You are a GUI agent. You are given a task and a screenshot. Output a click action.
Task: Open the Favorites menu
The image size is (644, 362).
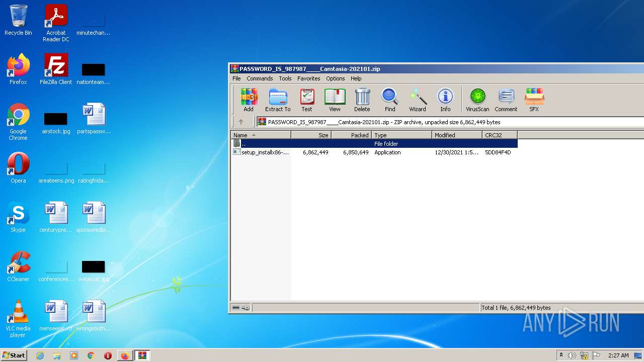308,78
